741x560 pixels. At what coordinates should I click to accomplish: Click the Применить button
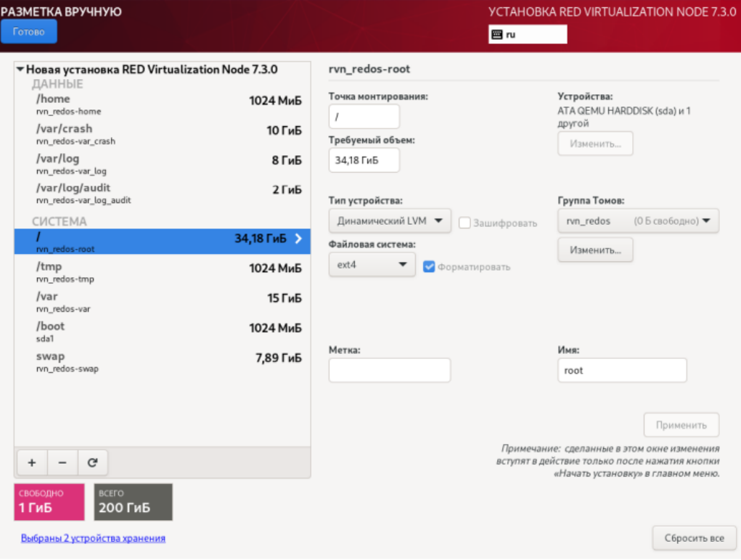tap(681, 425)
